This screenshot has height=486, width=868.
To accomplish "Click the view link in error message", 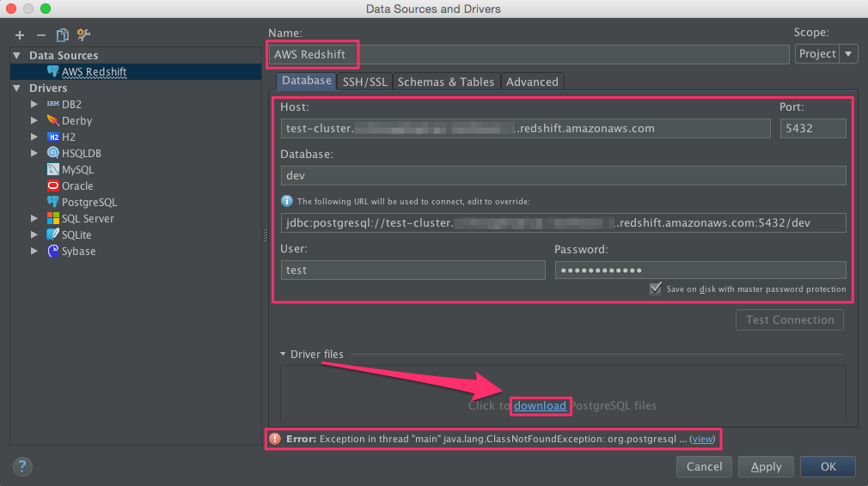I will click(702, 439).
